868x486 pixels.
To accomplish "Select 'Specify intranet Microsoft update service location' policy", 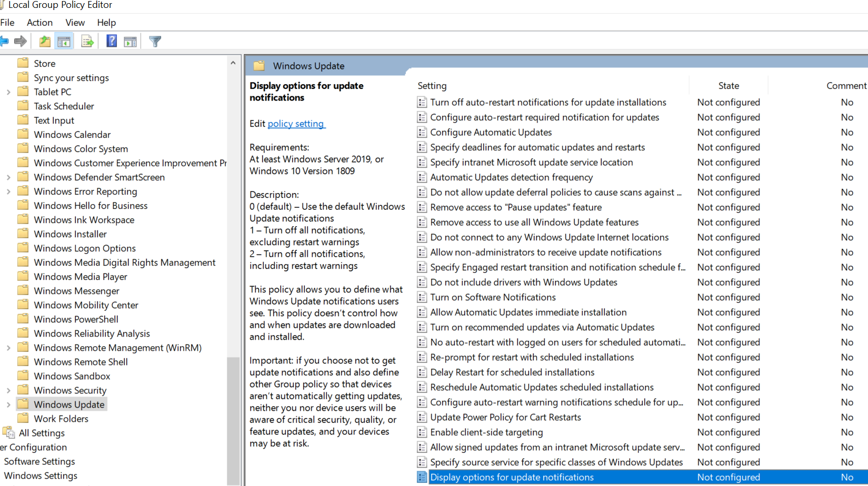I will [532, 162].
